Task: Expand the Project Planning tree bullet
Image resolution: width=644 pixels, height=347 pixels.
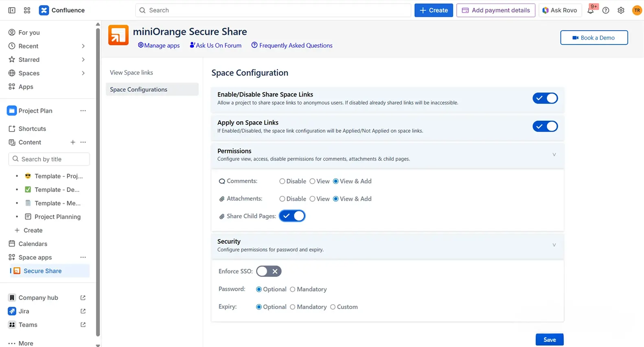Action: point(17,217)
